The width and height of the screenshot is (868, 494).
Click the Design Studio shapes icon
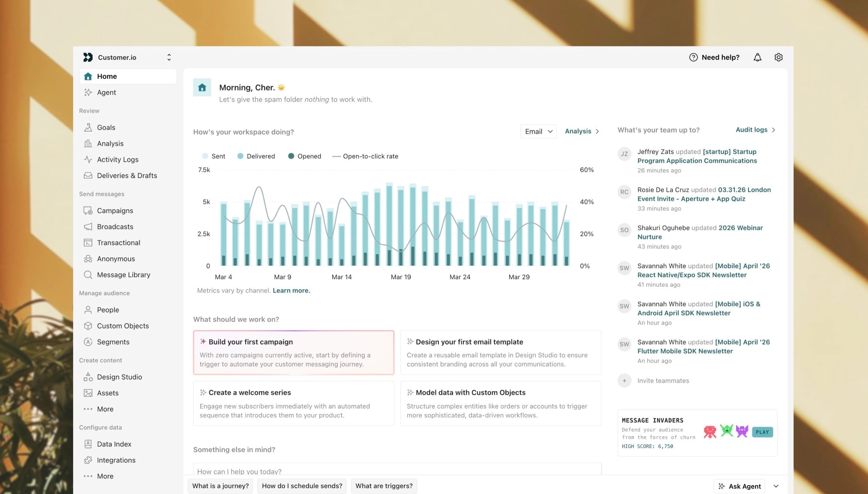pos(88,377)
